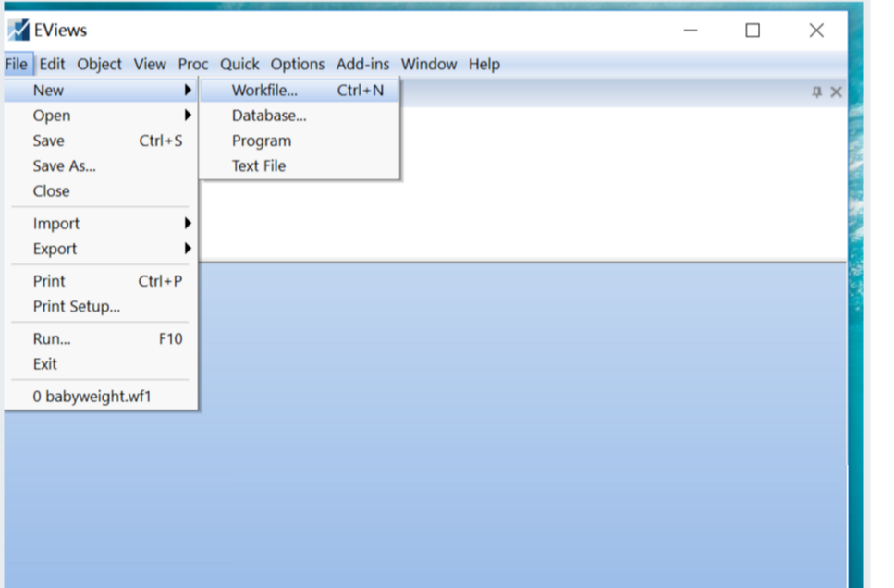The width and height of the screenshot is (894, 588).
Task: Open the Proc menu
Action: point(192,64)
